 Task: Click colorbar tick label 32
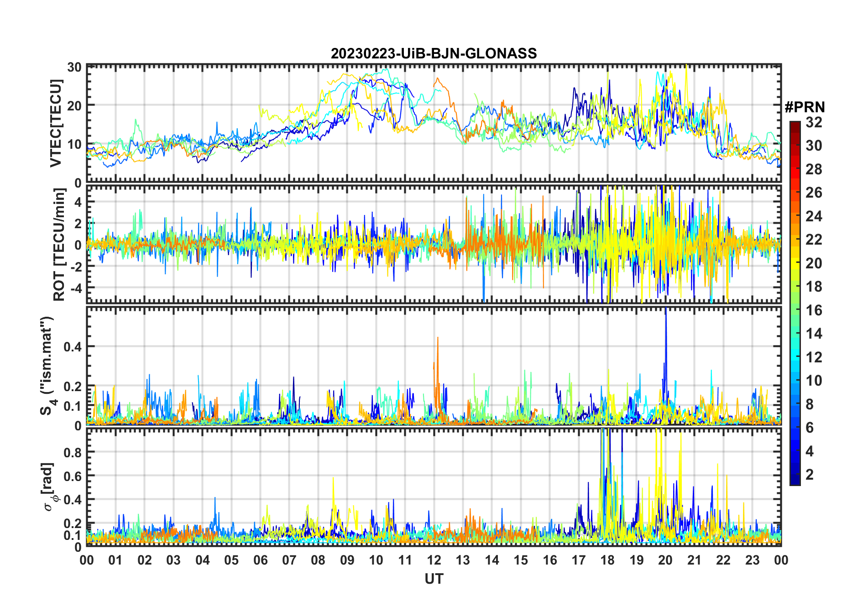(x=814, y=122)
